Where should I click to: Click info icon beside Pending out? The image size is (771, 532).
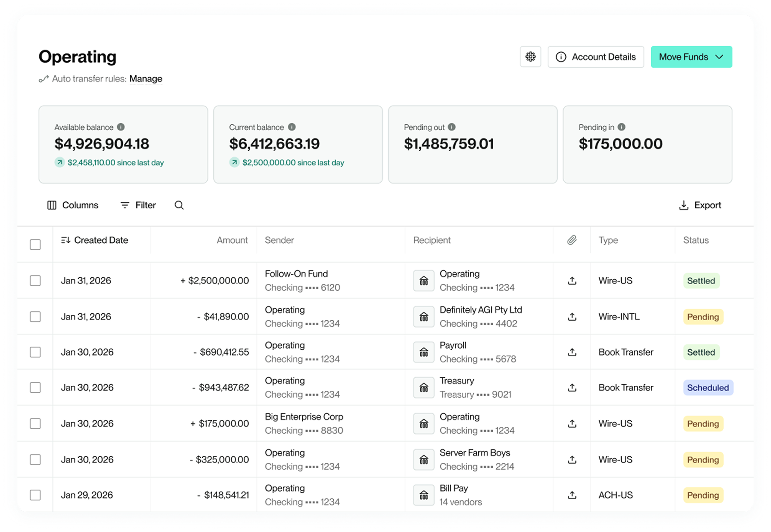point(452,127)
